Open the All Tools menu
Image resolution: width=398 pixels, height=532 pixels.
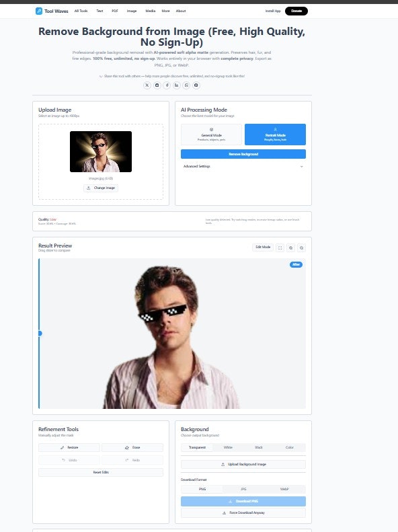81,11
